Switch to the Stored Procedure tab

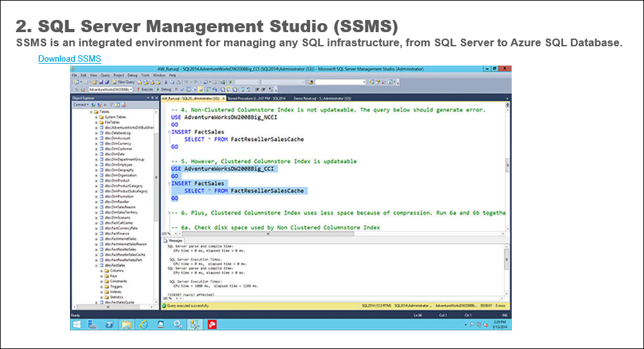coord(257,98)
